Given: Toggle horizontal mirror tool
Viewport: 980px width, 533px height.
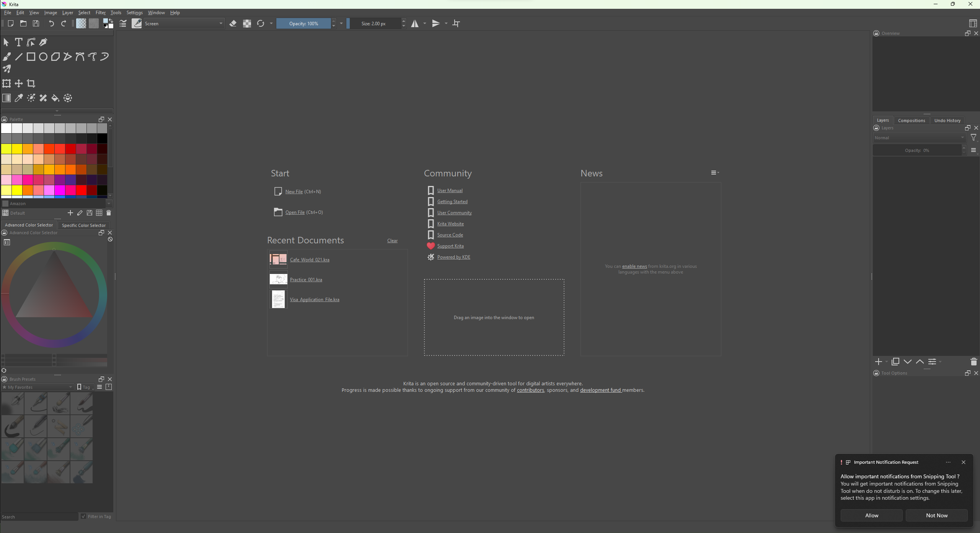Looking at the screenshot, I should point(415,24).
